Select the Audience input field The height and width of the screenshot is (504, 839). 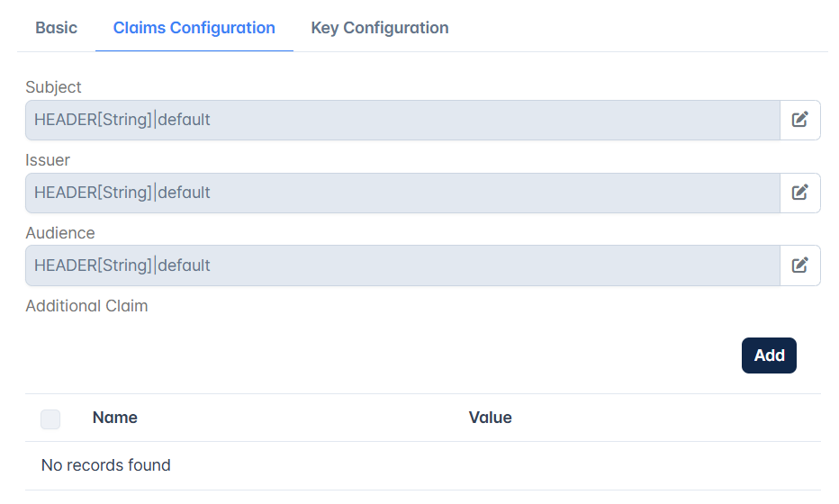coord(402,265)
